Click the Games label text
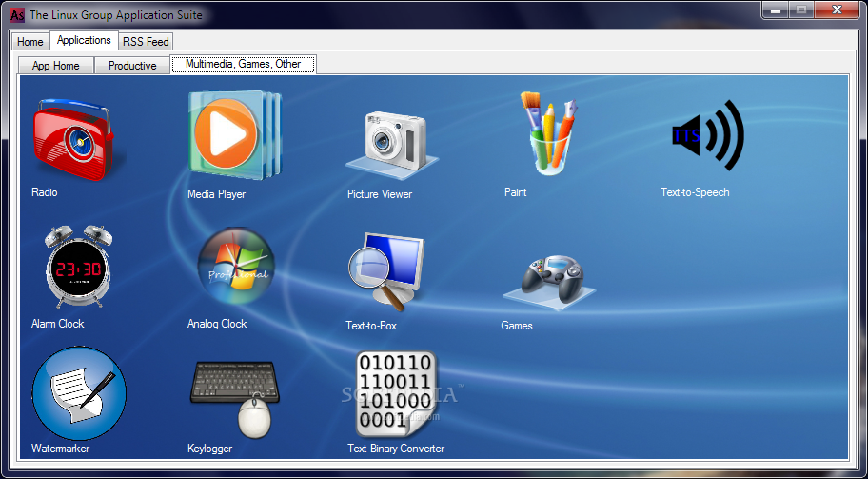Viewport: 868px width, 479px height. (517, 326)
